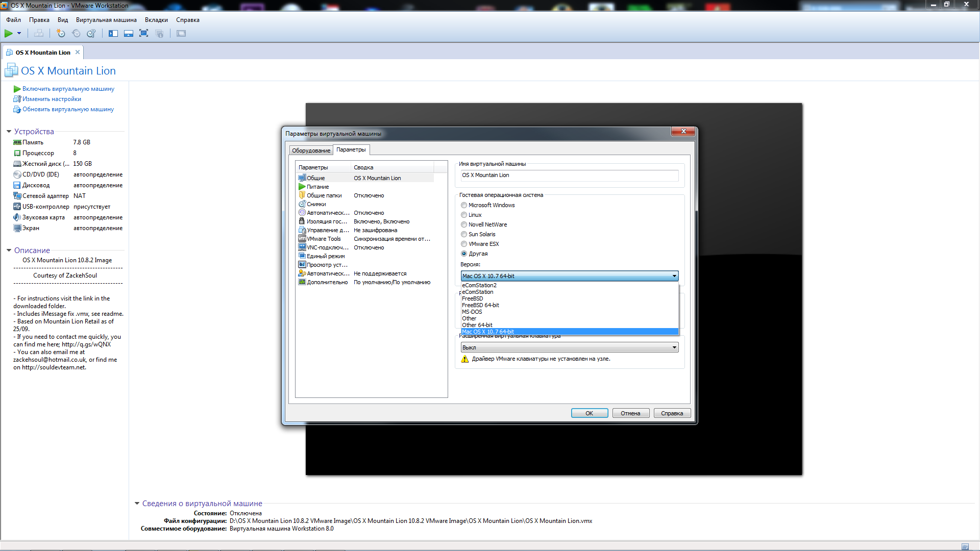Select the VMware ESX radio button
This screenshot has height=551, width=980.
(464, 244)
